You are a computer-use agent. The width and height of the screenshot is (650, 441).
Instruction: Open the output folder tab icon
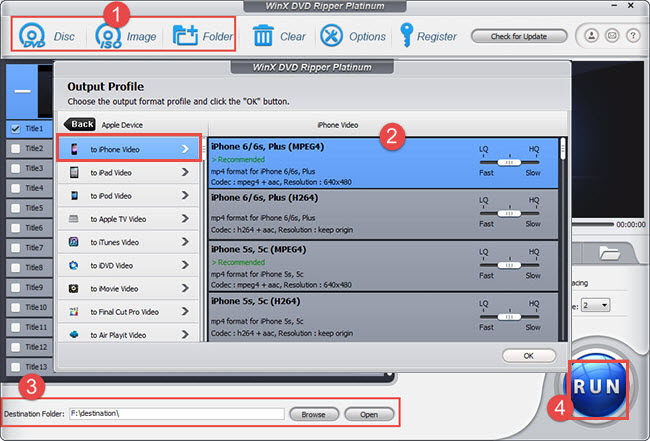(609, 253)
